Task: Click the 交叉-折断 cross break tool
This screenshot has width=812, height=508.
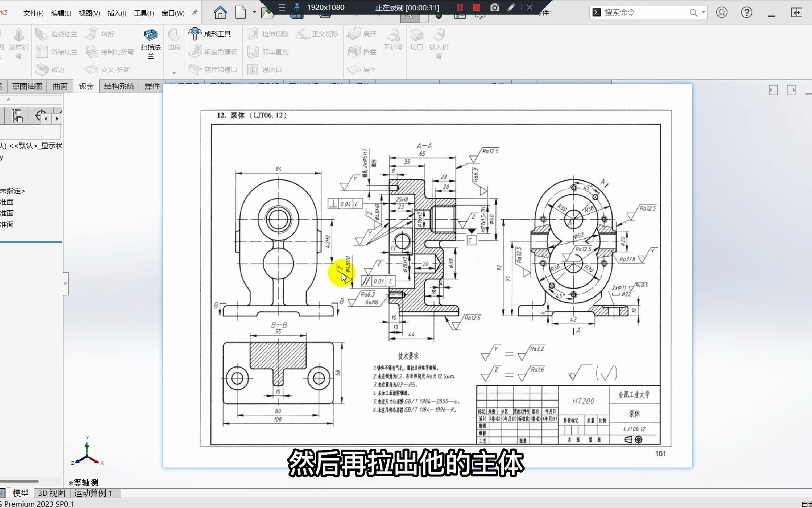Action: pyautogui.click(x=108, y=70)
